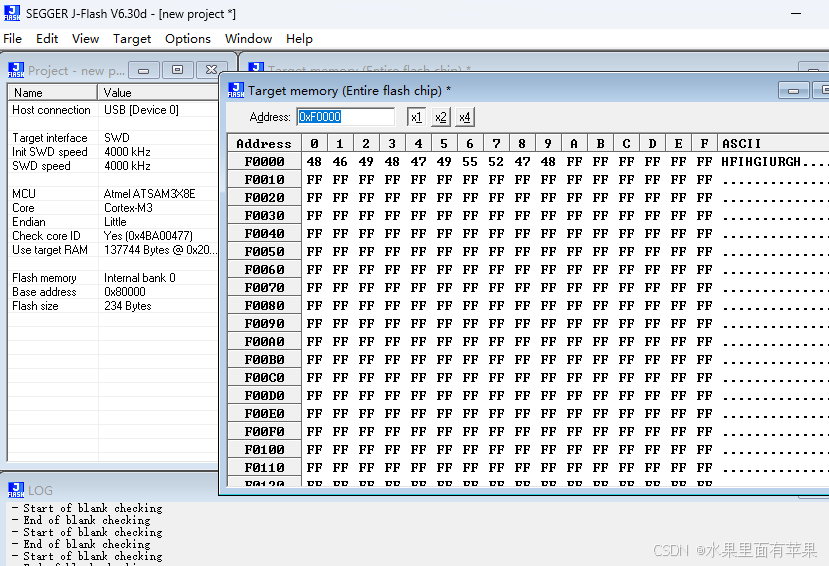
Task: Select the Use target RAM row
Action: tap(113, 250)
